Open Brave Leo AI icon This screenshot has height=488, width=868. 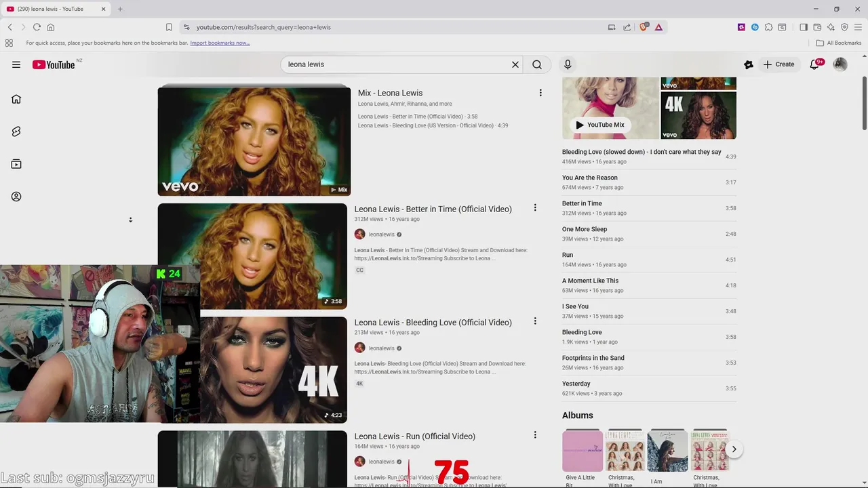pos(831,27)
